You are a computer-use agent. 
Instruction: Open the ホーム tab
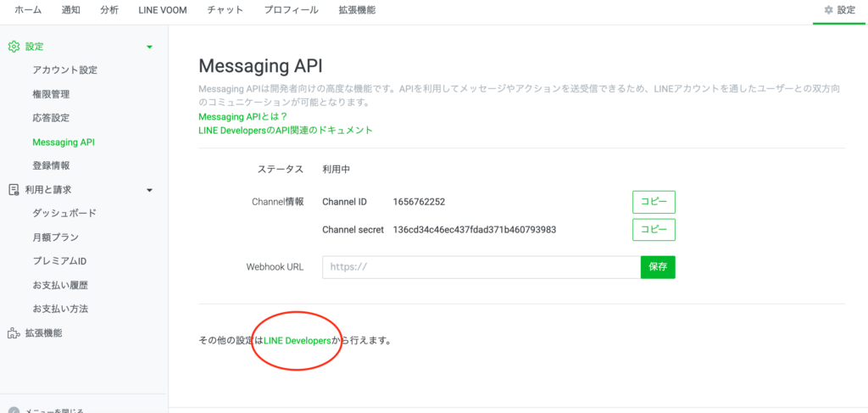pos(27,10)
